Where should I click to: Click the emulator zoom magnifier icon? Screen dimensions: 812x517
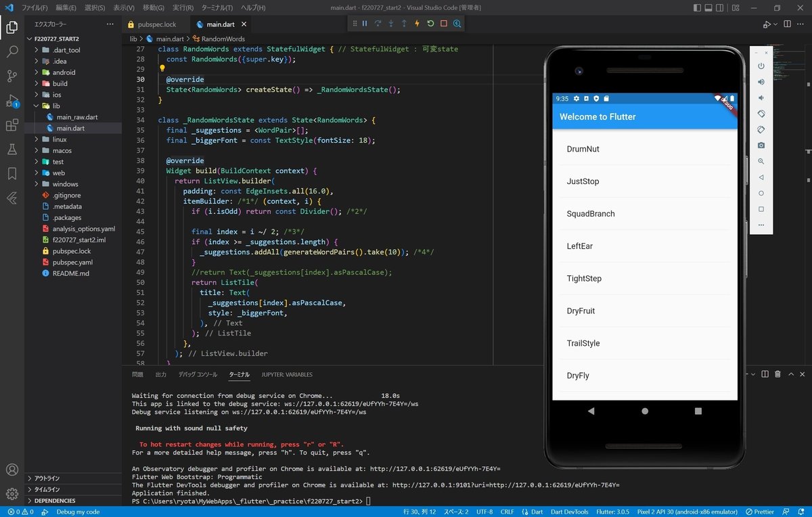761,161
